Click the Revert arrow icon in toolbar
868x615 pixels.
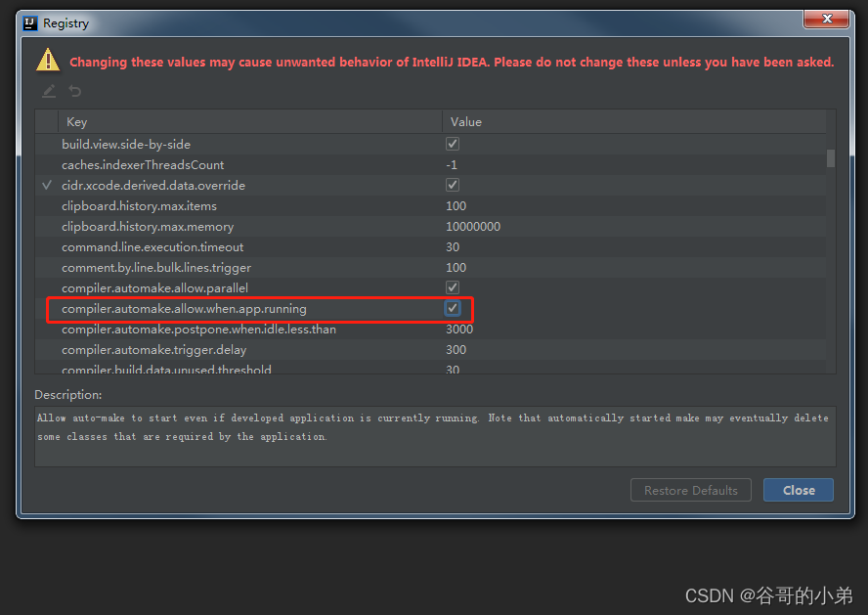74,91
